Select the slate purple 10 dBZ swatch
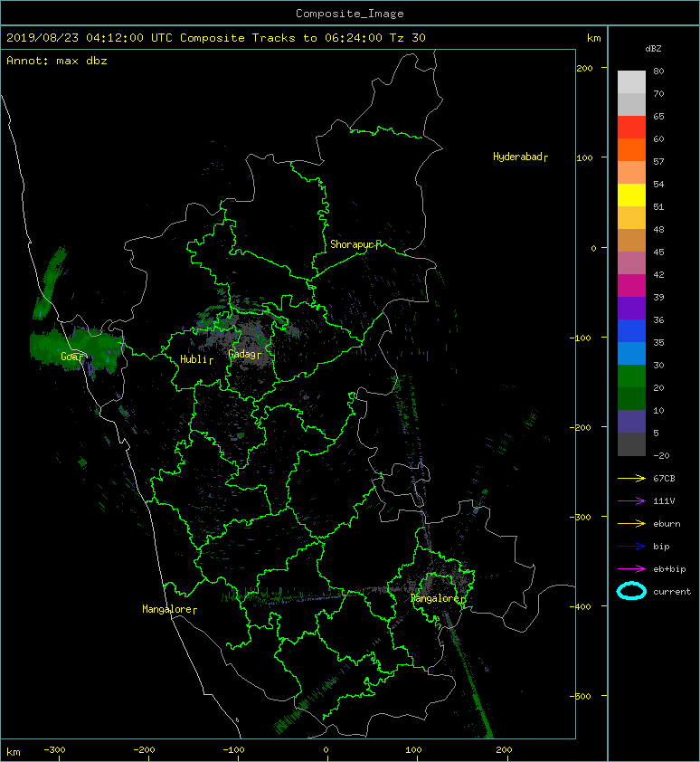This screenshot has height=762, width=700. [x=631, y=422]
